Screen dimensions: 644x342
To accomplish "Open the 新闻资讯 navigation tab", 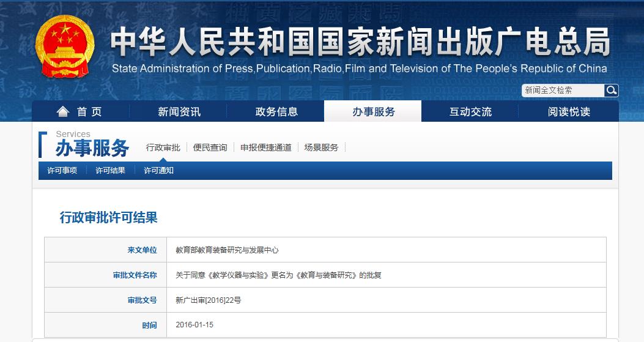I will pos(179,111).
